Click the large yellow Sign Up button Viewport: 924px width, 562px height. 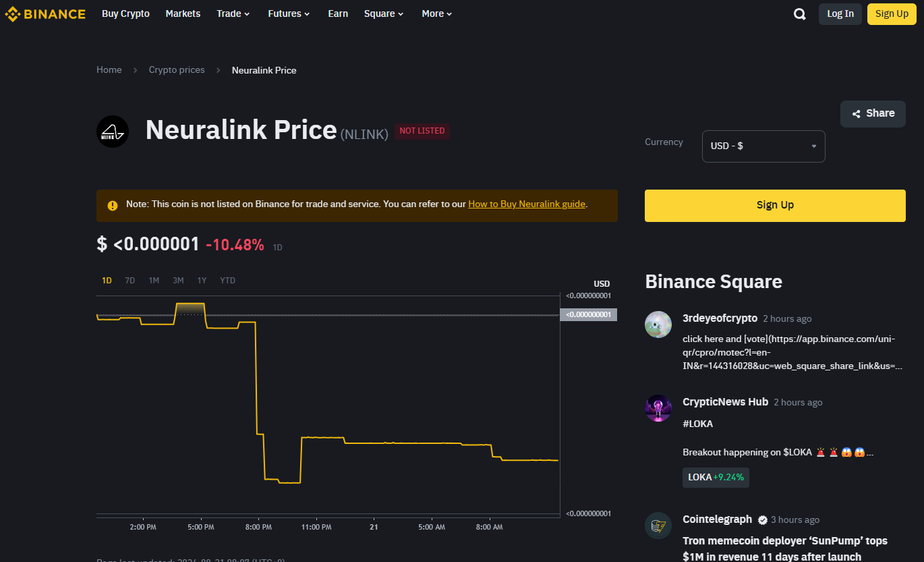pyautogui.click(x=775, y=206)
